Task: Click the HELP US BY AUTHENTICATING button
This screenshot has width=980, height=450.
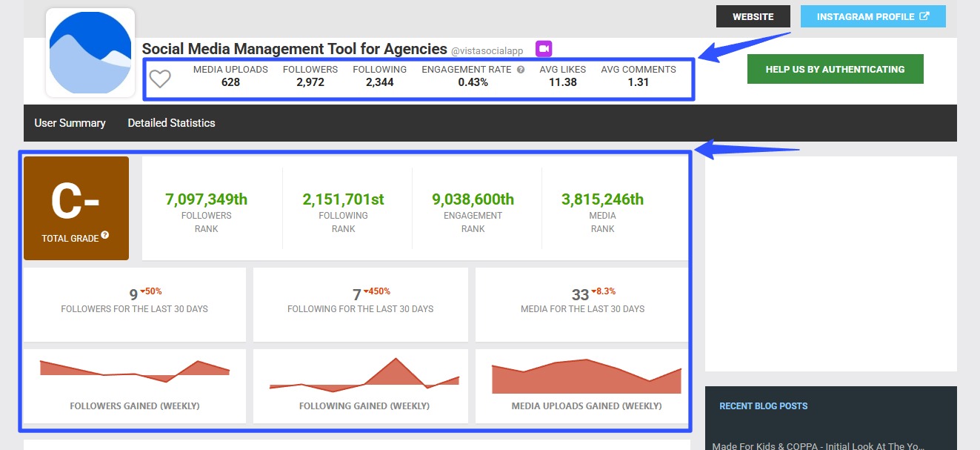Action: 835,68
